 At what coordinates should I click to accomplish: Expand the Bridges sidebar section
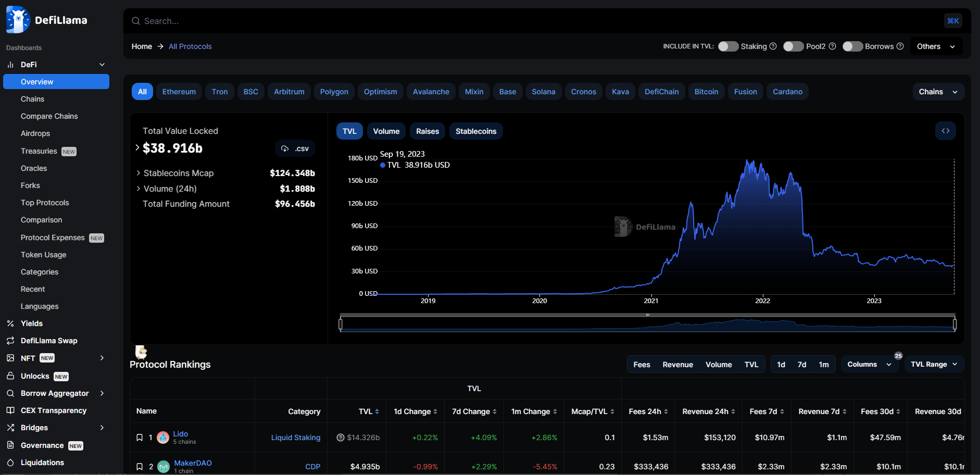pyautogui.click(x=102, y=428)
